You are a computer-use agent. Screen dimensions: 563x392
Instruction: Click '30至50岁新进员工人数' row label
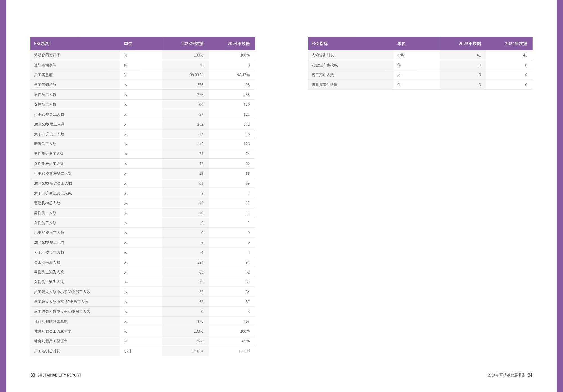(53, 183)
